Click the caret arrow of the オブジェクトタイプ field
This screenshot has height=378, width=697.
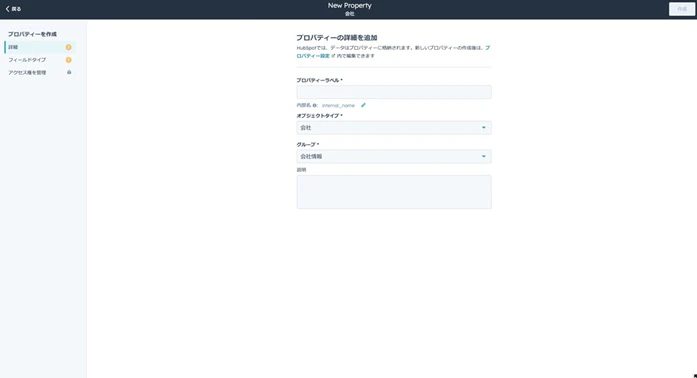(x=484, y=128)
